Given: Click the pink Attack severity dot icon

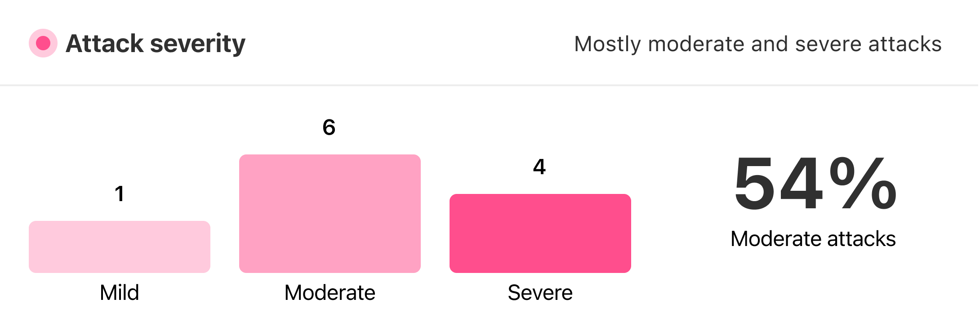Looking at the screenshot, I should point(43,44).
